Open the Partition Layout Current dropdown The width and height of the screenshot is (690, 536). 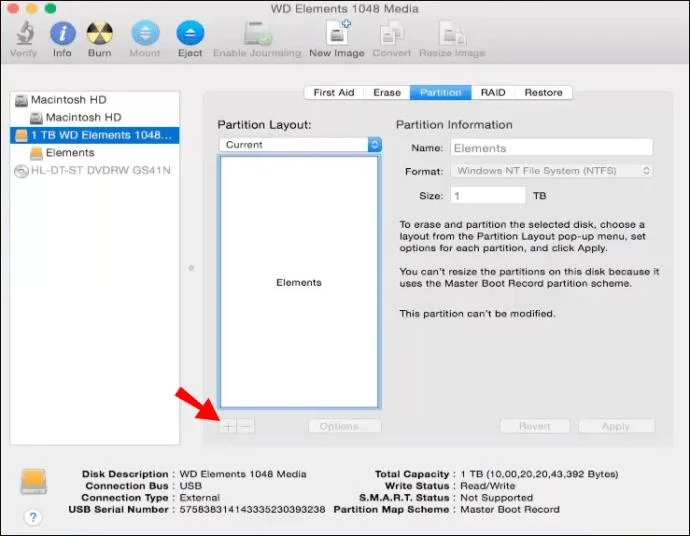300,145
